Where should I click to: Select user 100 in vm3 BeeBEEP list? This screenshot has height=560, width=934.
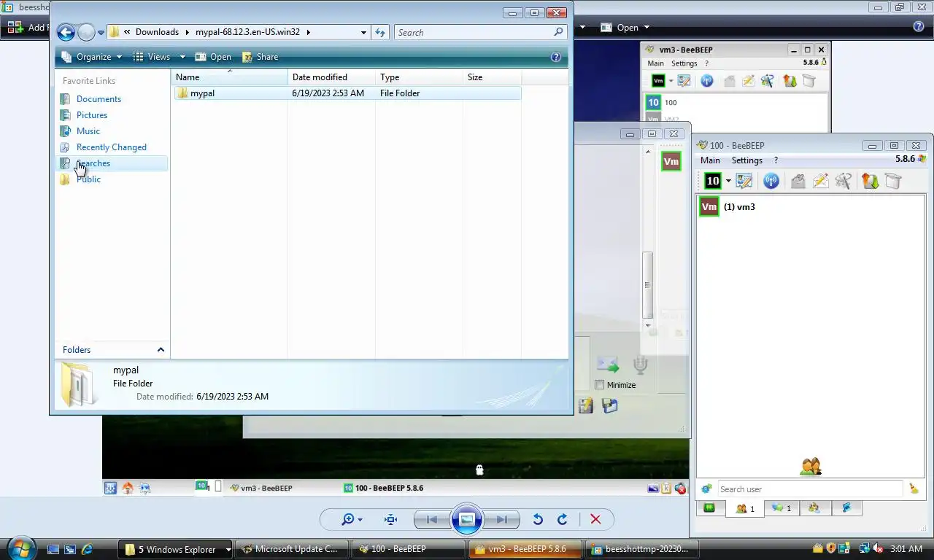click(736, 103)
